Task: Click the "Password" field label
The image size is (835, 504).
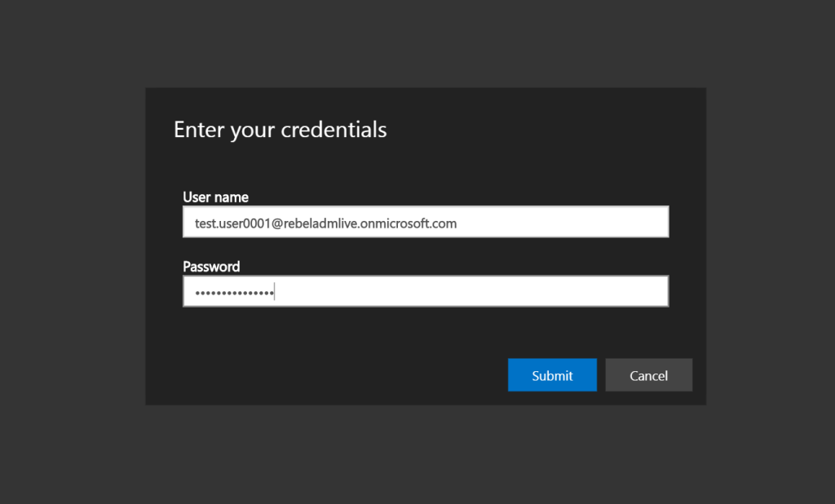Action: [x=211, y=267]
